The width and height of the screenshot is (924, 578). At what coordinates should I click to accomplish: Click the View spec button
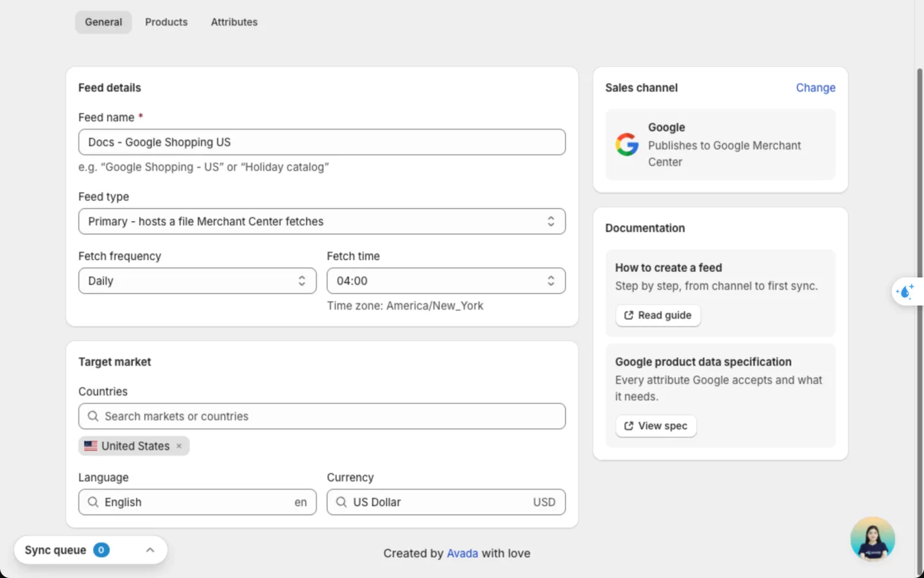click(x=656, y=426)
